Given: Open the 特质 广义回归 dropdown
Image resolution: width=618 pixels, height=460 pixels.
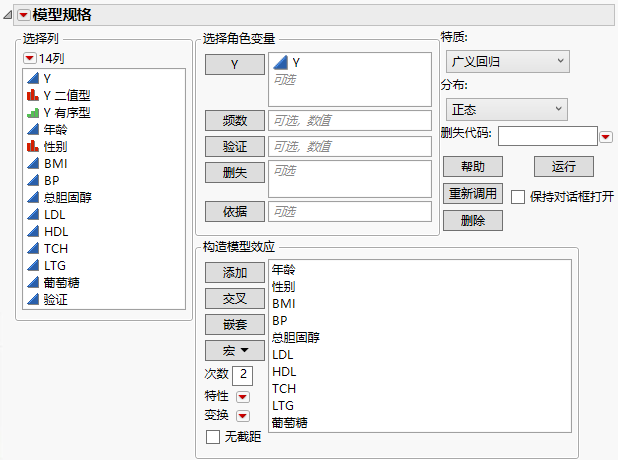Looking at the screenshot, I should 508,61.
